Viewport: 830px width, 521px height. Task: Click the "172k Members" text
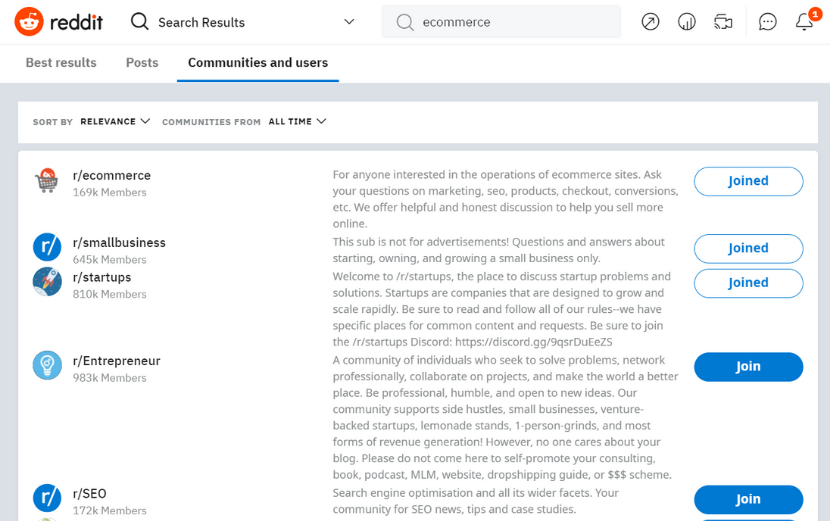pyautogui.click(x=110, y=510)
